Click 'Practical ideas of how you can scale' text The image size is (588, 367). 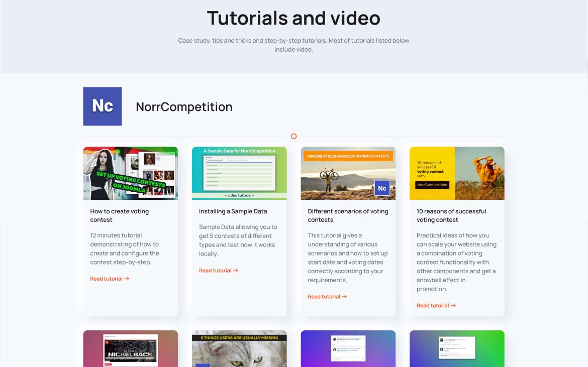click(456, 262)
